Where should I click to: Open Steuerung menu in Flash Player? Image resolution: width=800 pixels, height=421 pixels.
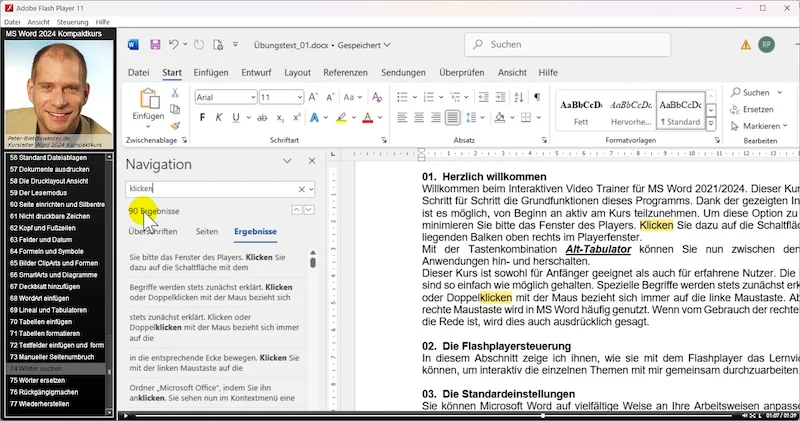(72, 22)
